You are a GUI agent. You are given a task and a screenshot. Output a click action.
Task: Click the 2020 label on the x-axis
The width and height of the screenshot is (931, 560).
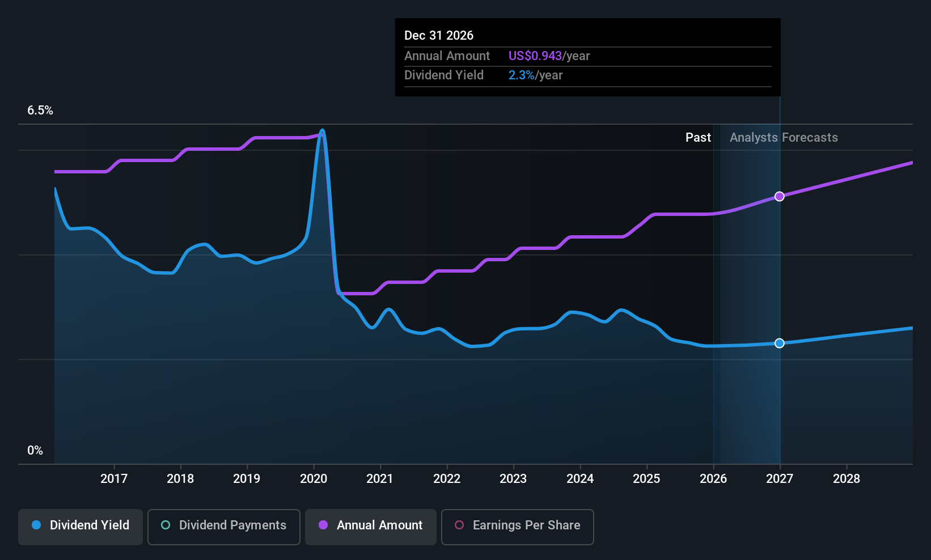point(314,479)
